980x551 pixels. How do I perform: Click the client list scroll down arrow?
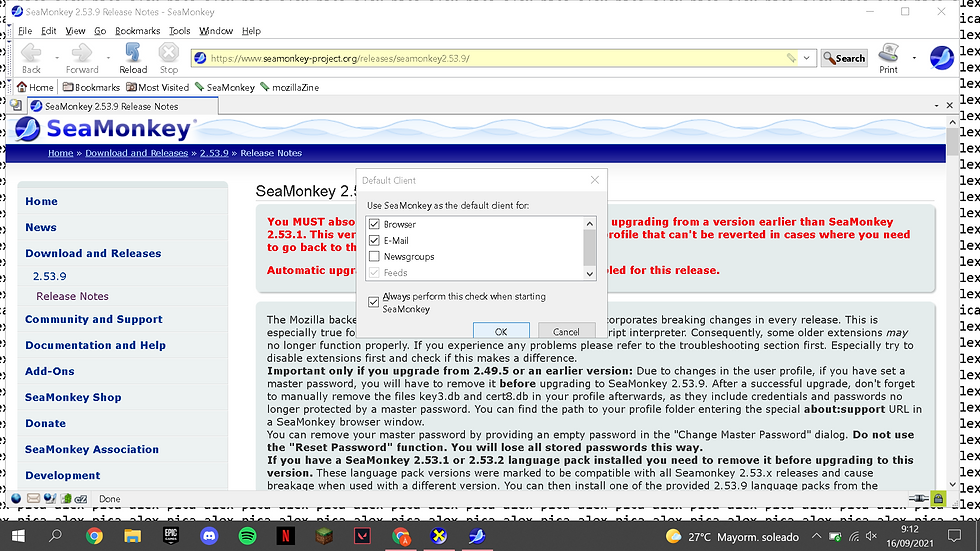click(x=589, y=273)
